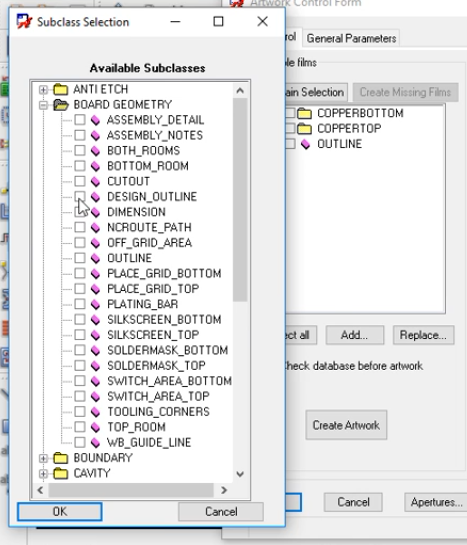Image resolution: width=467 pixels, height=545 pixels.
Task: Click the pink diamond icon beside OFF_GRID_AREA
Action: (x=95, y=243)
